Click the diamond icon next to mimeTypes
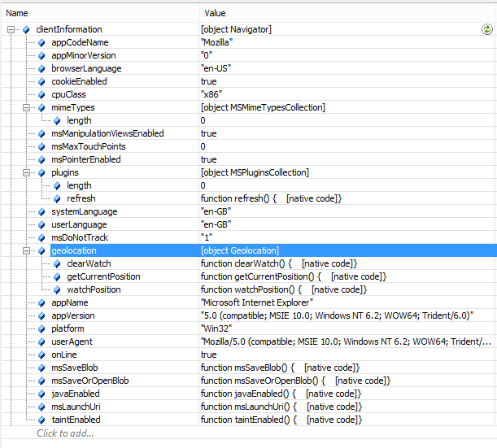Screen dimensions: 497x448 pos(41,107)
